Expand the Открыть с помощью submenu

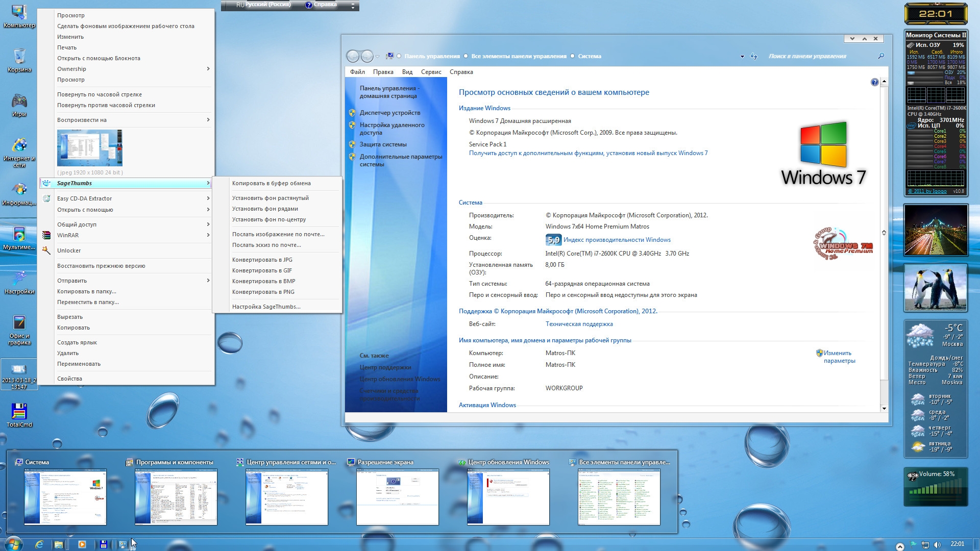click(127, 210)
